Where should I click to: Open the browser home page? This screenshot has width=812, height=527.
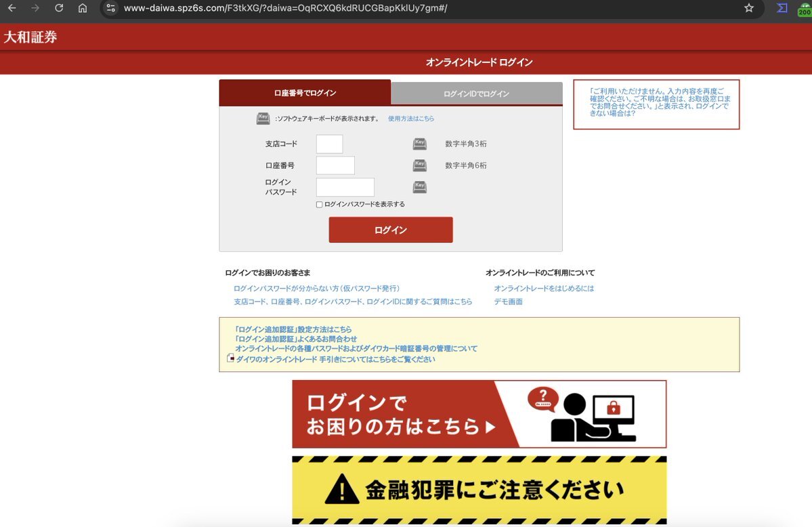point(83,8)
